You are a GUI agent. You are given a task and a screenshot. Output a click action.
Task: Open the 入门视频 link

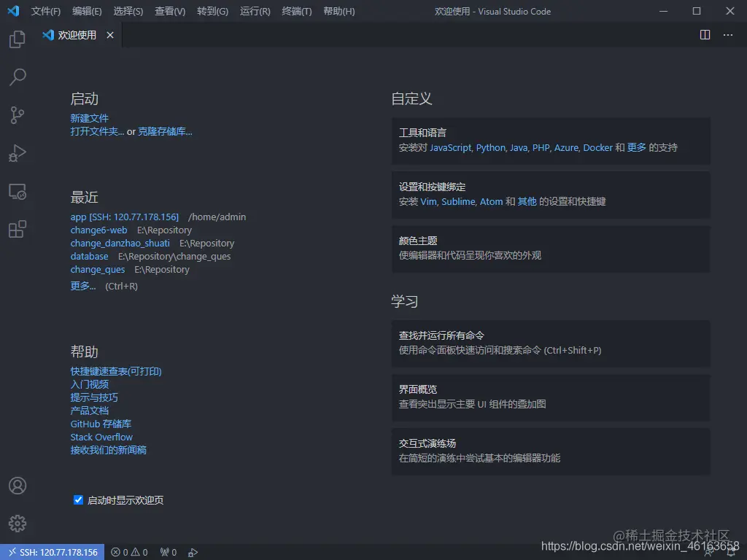tap(90, 384)
